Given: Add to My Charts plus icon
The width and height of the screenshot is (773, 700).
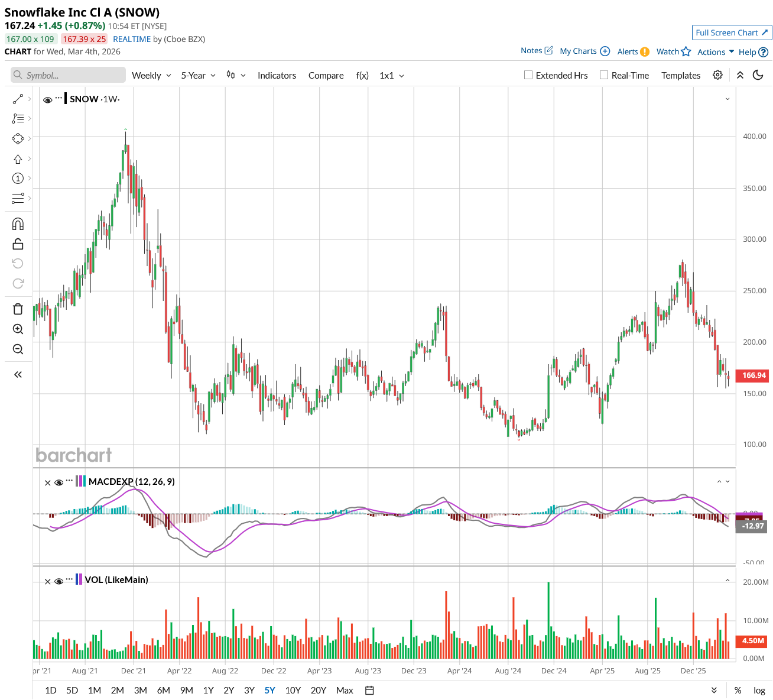Looking at the screenshot, I should coord(605,51).
